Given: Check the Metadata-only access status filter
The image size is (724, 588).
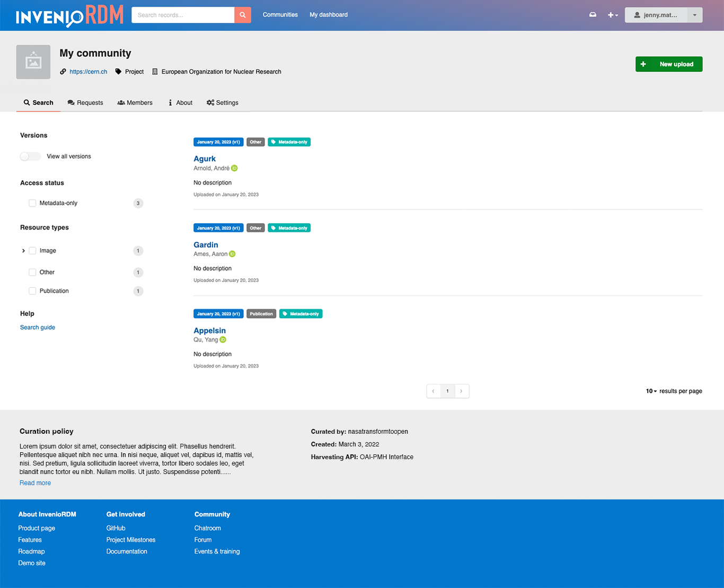Looking at the screenshot, I should point(32,203).
